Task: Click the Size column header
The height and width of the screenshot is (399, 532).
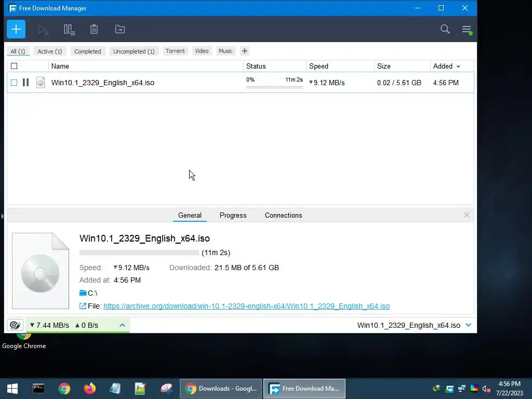Action: click(x=402, y=66)
